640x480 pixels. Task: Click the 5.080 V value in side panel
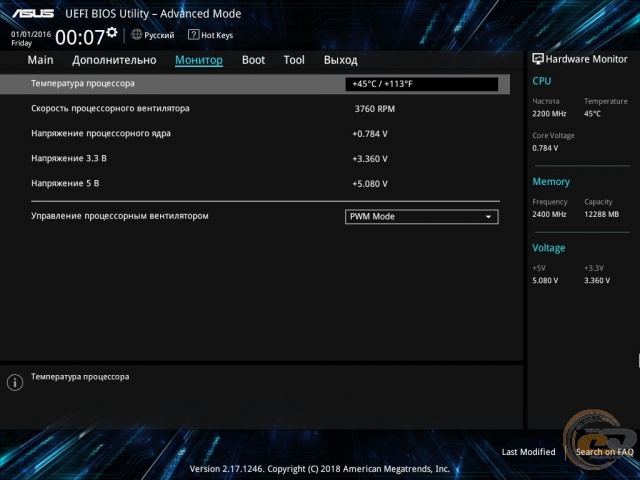(545, 281)
